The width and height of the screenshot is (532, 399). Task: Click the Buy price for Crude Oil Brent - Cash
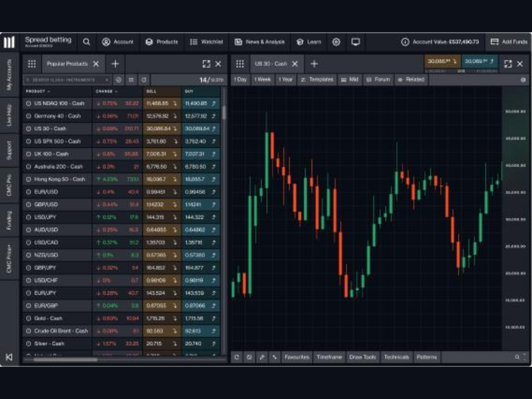(x=201, y=331)
